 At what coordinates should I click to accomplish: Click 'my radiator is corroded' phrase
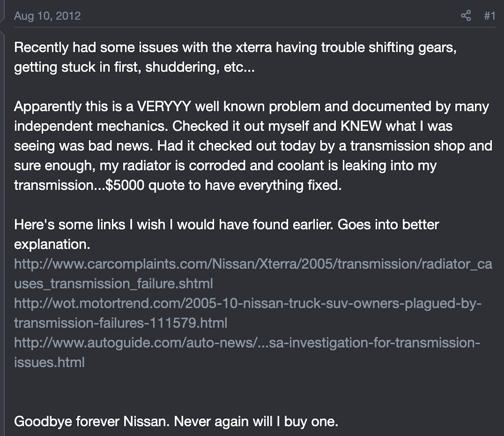173,166
